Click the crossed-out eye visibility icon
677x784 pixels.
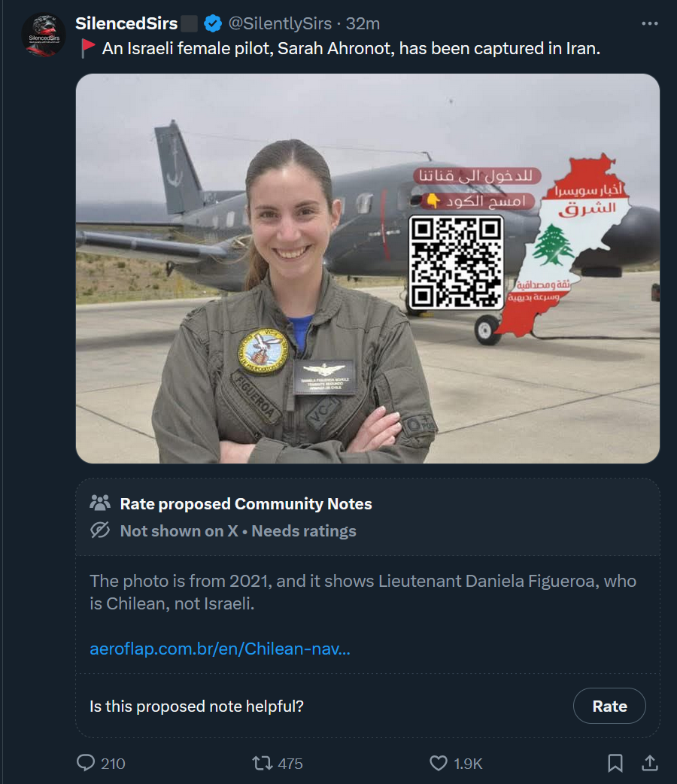tap(100, 530)
